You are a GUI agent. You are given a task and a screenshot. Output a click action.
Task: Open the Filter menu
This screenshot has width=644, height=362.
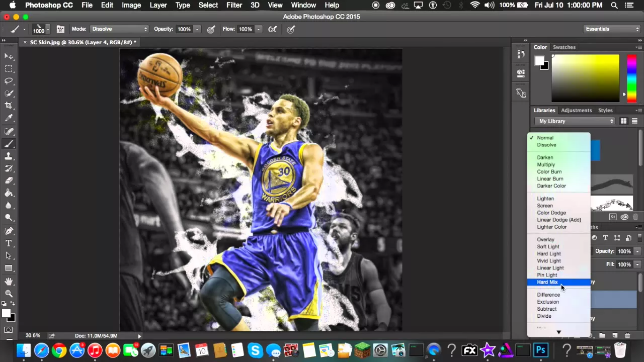coord(234,5)
